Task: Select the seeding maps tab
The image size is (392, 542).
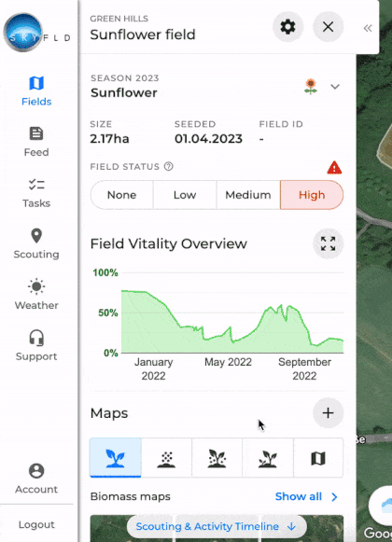Action: [x=166, y=458]
